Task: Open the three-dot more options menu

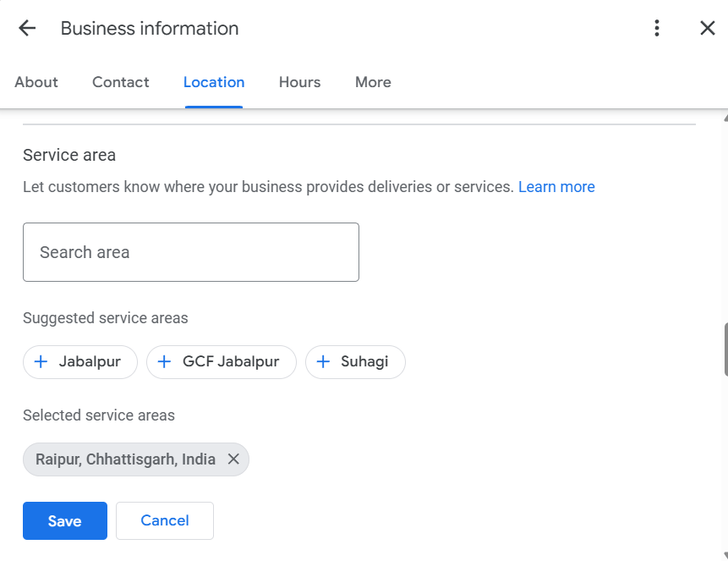Action: click(657, 28)
